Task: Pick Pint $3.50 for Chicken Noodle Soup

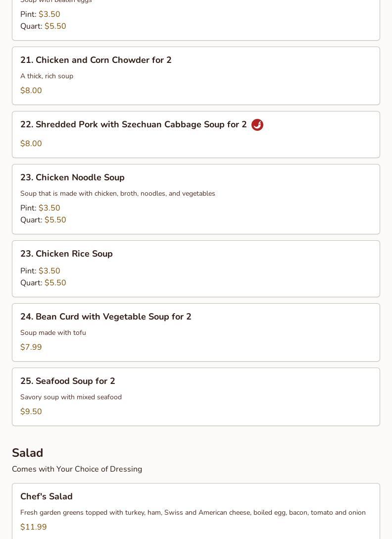Action: click(x=40, y=208)
